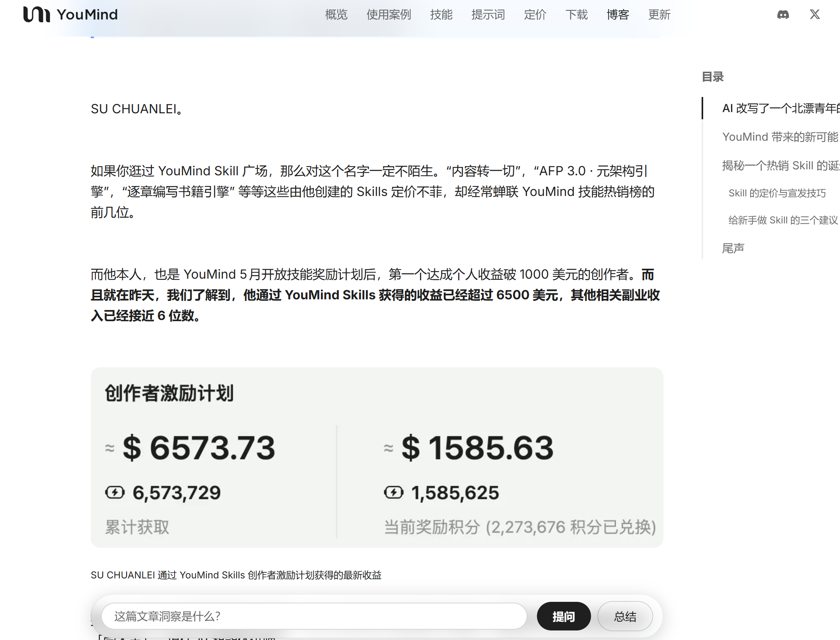The image size is (840, 640).
Task: Click the 提问 button
Action: coord(564,616)
